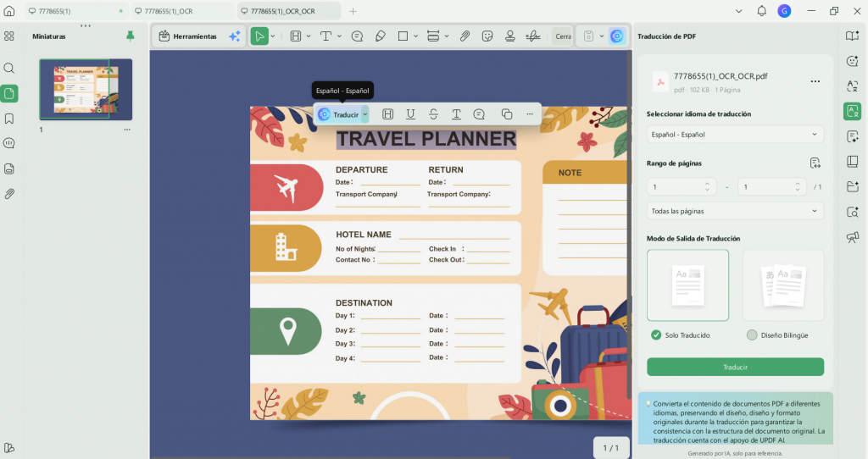The width and height of the screenshot is (868, 459).
Task: Click the AI sparkle icon beside Herramientas
Action: click(235, 36)
